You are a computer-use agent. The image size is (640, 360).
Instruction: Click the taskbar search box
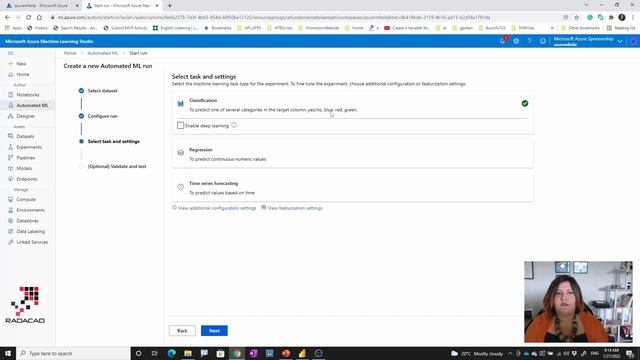click(x=73, y=353)
